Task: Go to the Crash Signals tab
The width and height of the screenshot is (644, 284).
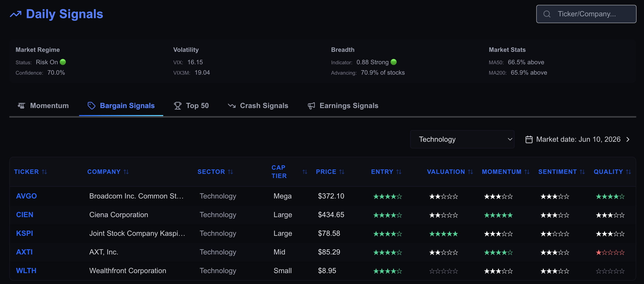Action: (258, 106)
